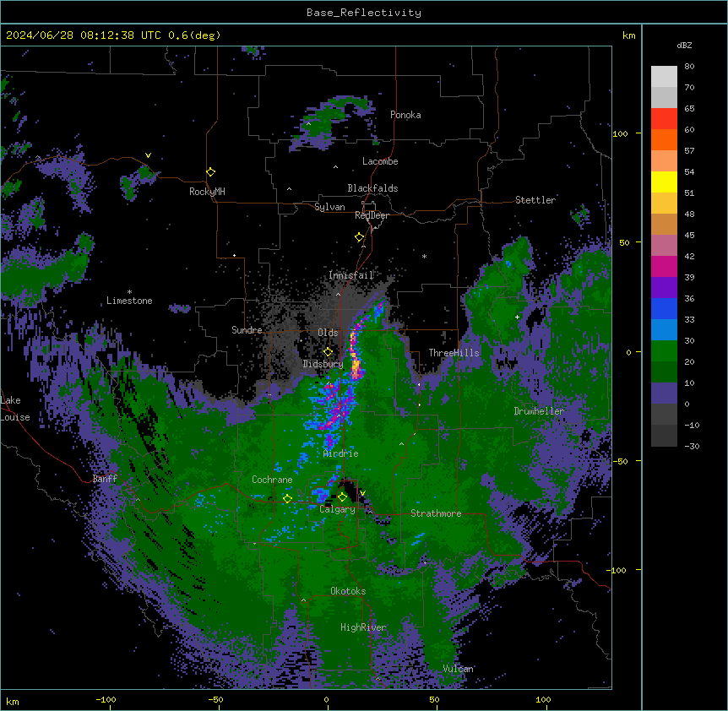
Task: Click the Ponoka city label
Action: click(x=405, y=115)
